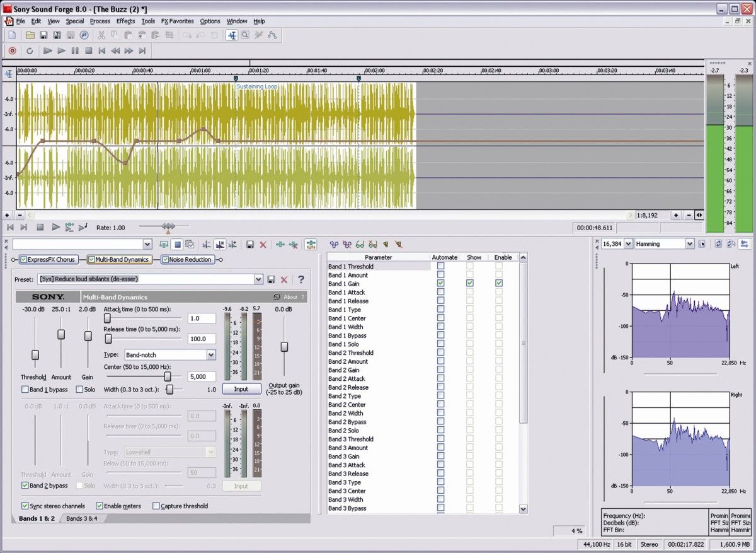
Task: Open the Effects menu
Action: pyautogui.click(x=125, y=21)
